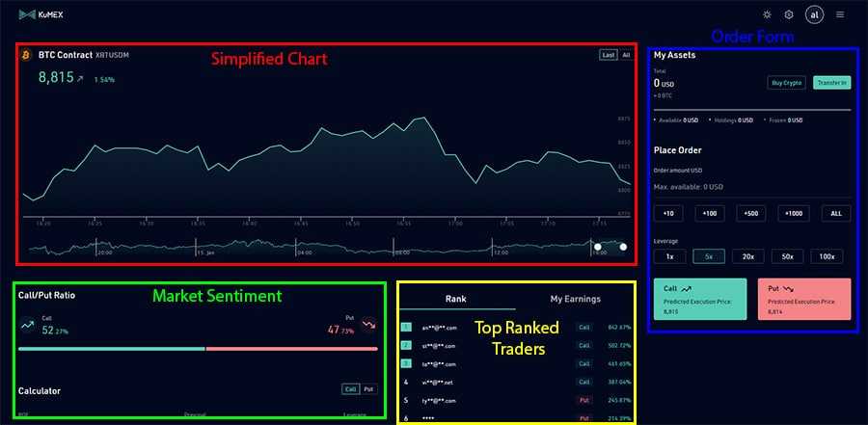Image resolution: width=868 pixels, height=425 pixels.
Task: Click the Transfer In button
Action: pyautogui.click(x=832, y=83)
